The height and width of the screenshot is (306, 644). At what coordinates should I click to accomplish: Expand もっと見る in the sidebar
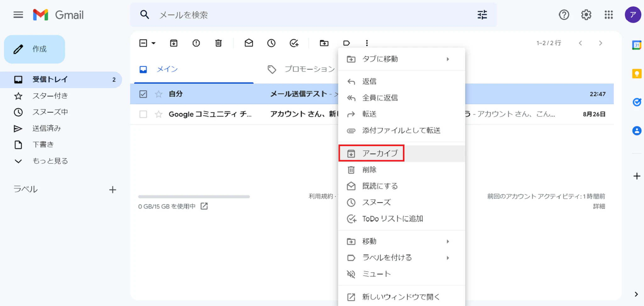point(50,161)
